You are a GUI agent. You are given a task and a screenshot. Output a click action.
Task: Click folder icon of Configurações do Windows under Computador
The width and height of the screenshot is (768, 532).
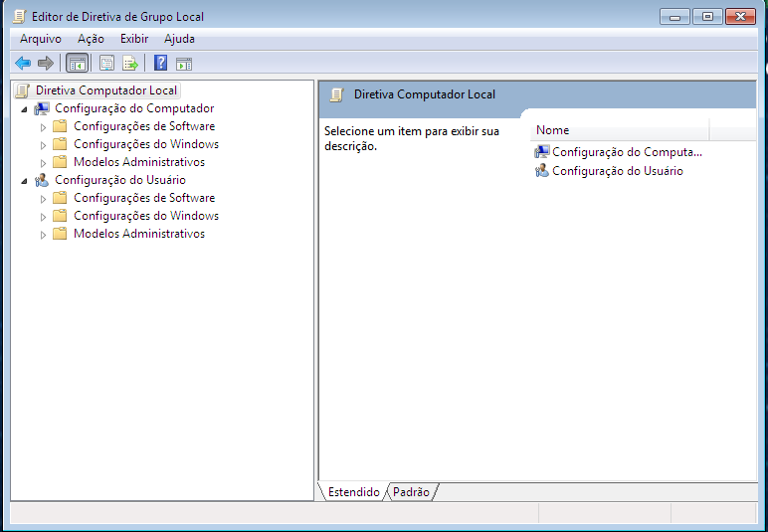pyautogui.click(x=60, y=144)
